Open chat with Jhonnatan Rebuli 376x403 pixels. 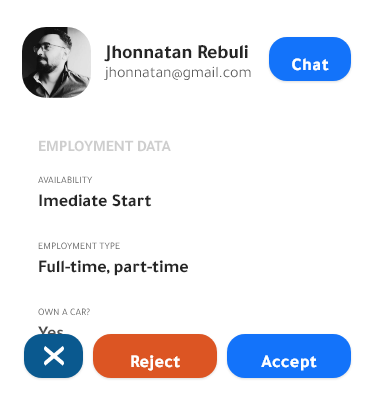(x=310, y=59)
